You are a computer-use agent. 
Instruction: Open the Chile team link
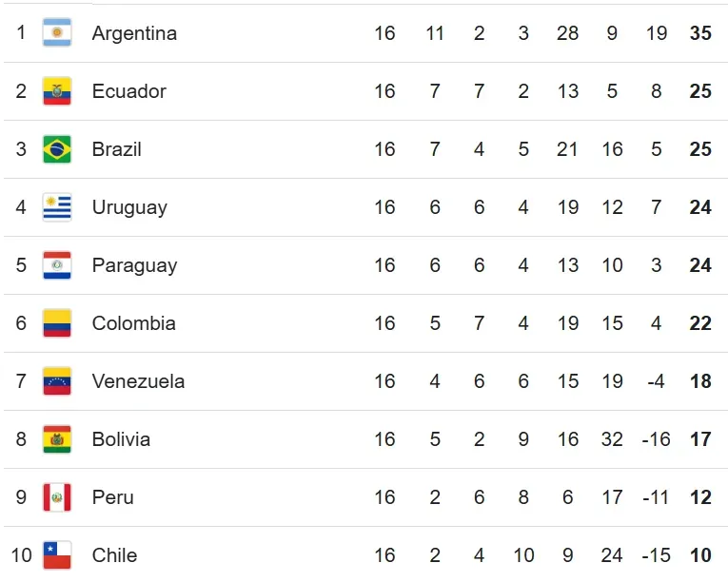point(114,555)
